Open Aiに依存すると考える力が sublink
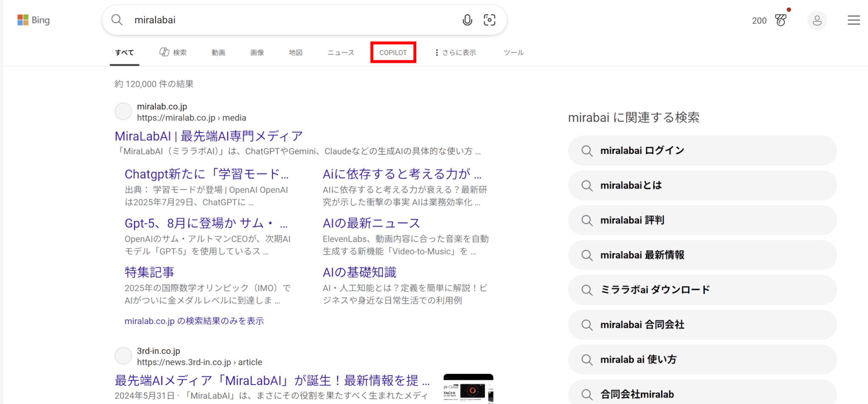This screenshot has height=404, width=868. tap(402, 174)
